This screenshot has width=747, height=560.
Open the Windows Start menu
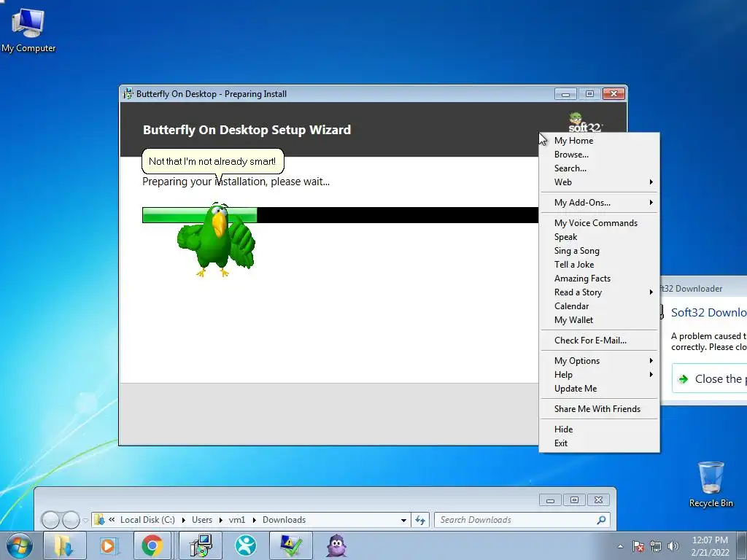click(18, 545)
